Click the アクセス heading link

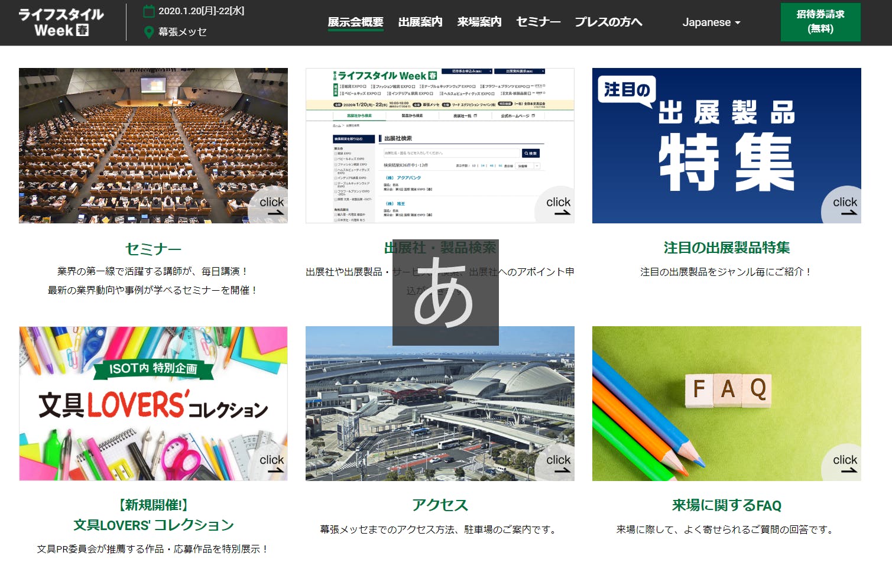[x=440, y=505]
